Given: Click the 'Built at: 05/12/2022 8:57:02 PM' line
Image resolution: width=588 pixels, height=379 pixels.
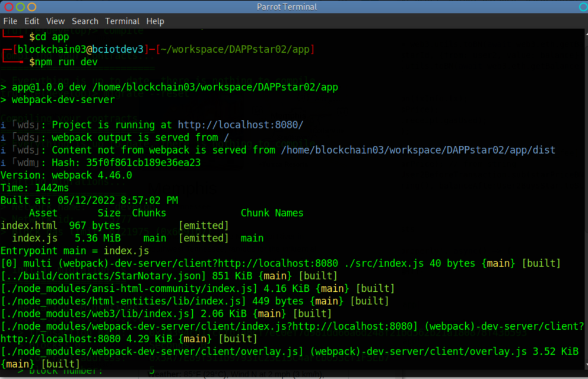Looking at the screenshot, I should (x=89, y=200).
